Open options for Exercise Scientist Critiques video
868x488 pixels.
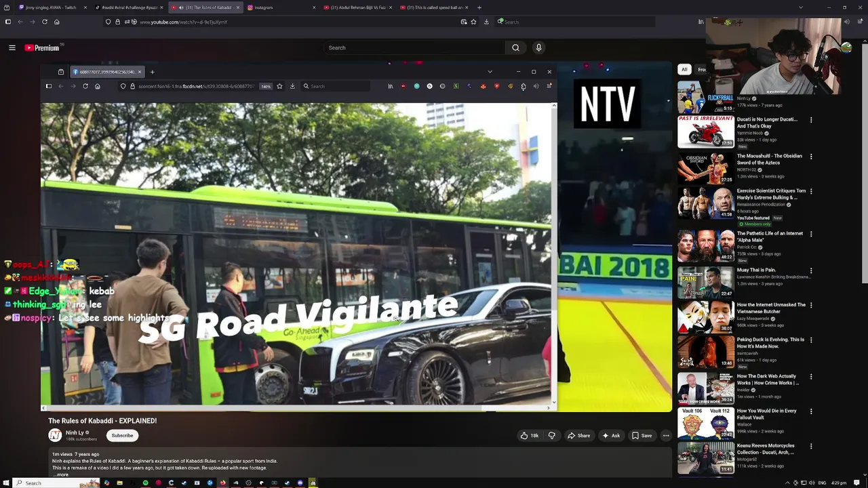(x=811, y=192)
